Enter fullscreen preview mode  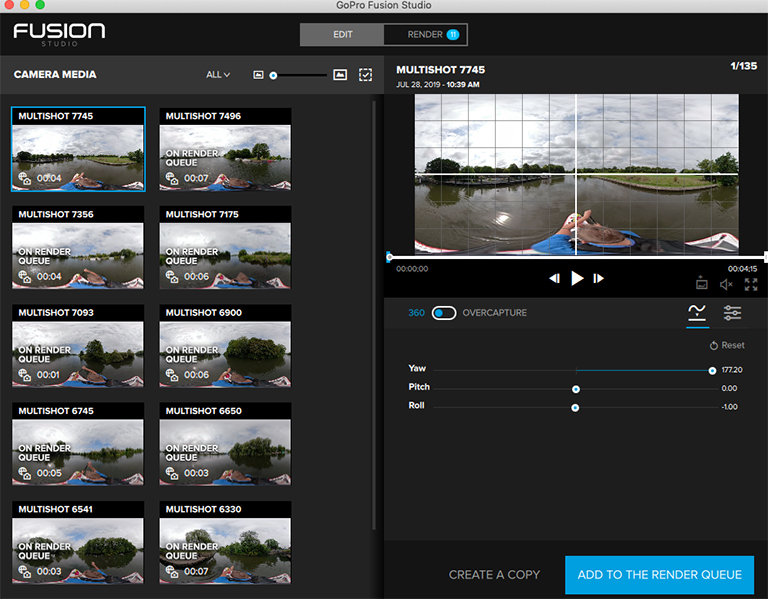click(751, 284)
